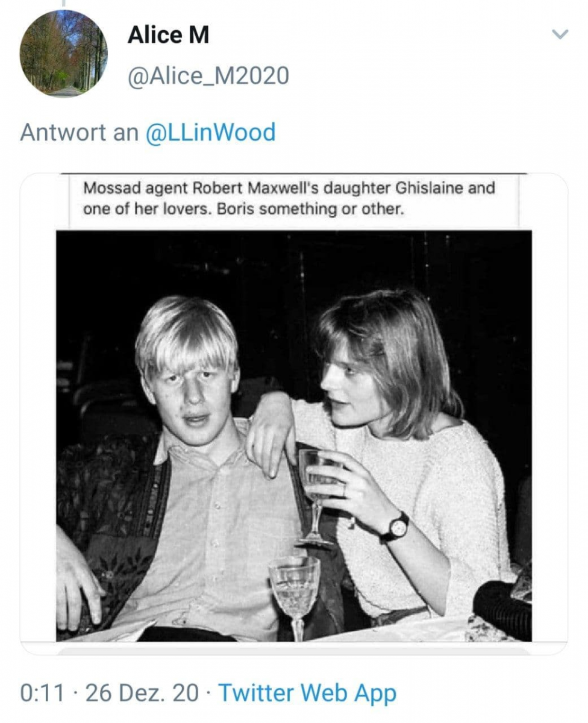
Task: Open the Alice M display name
Action: click(x=168, y=36)
